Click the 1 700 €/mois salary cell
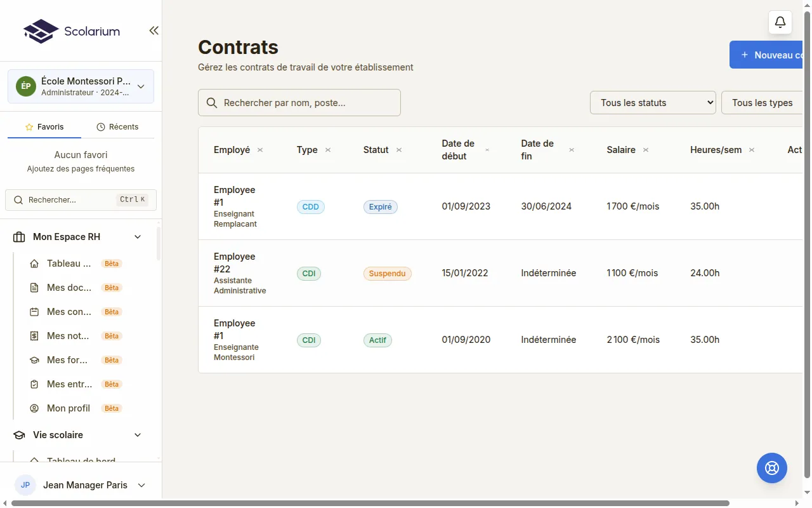812x508 pixels. pyautogui.click(x=633, y=206)
